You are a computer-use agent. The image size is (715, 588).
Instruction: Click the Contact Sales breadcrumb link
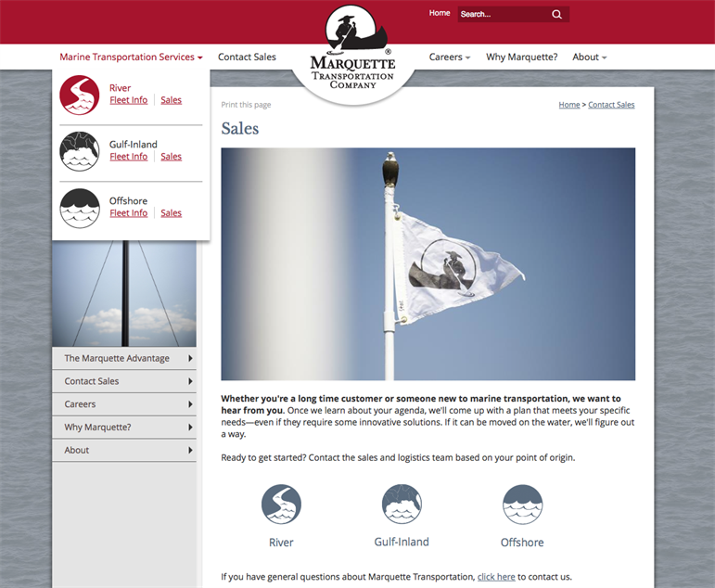(611, 105)
